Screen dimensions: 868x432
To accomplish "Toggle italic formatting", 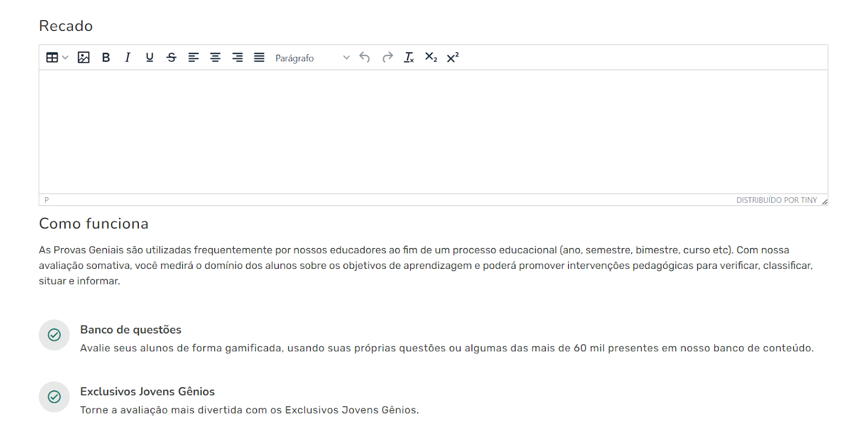I will pos(127,57).
